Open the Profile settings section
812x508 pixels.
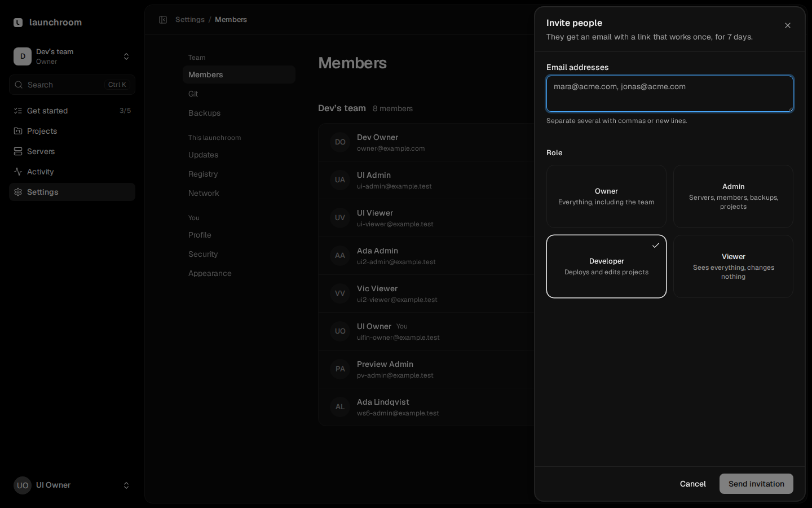click(x=239, y=235)
